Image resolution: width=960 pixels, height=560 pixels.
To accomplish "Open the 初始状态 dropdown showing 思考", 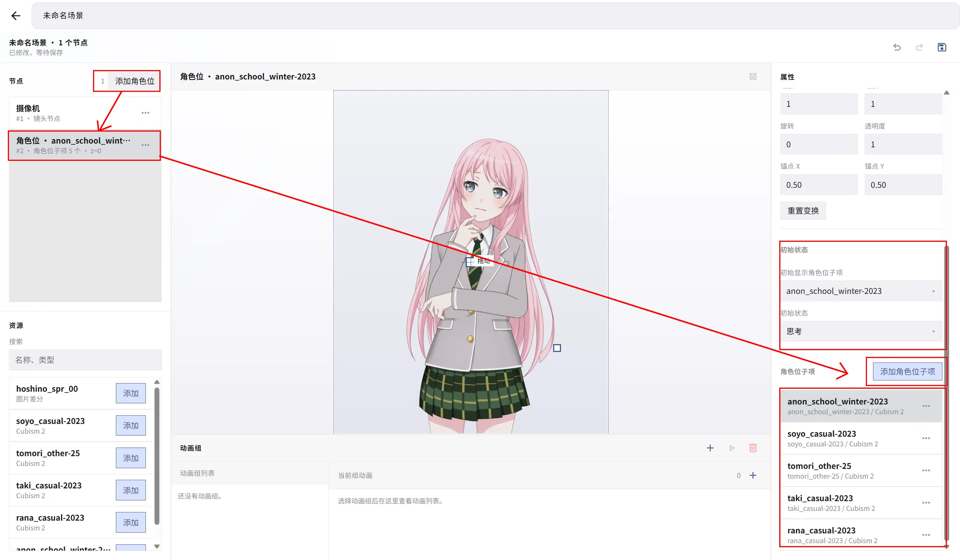I will (861, 332).
